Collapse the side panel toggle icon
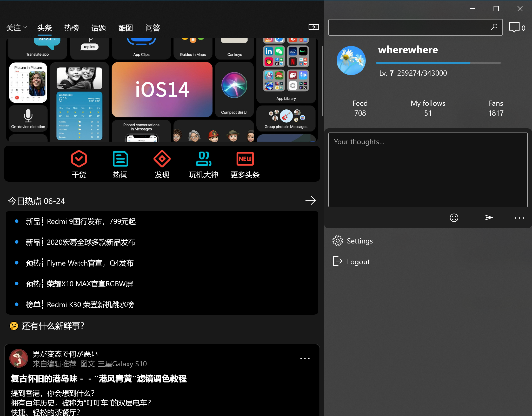The width and height of the screenshot is (532, 416). [314, 27]
